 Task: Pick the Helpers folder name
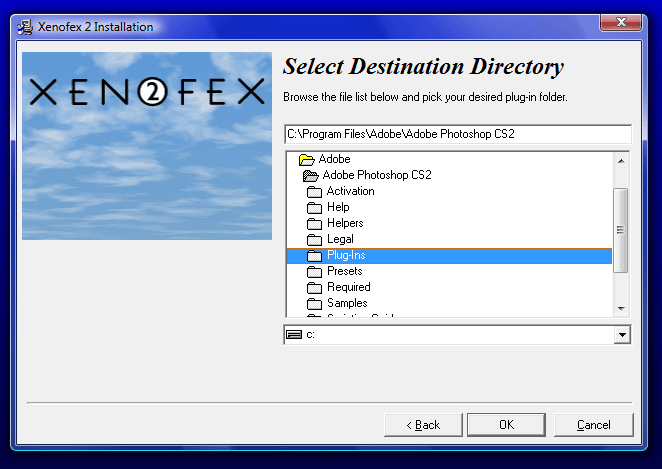[x=345, y=223]
